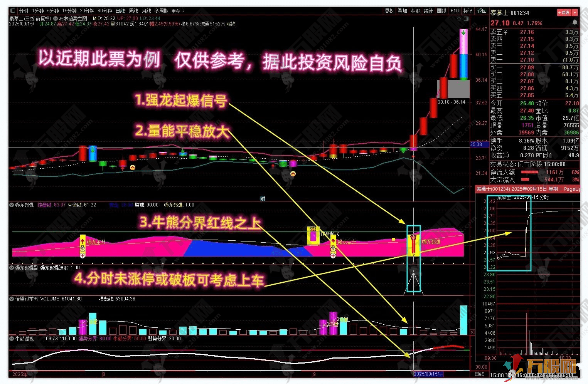Open 强龙起爆 indicator dropdown arrow
Image resolution: width=588 pixels, height=384 pixels.
[12, 205]
